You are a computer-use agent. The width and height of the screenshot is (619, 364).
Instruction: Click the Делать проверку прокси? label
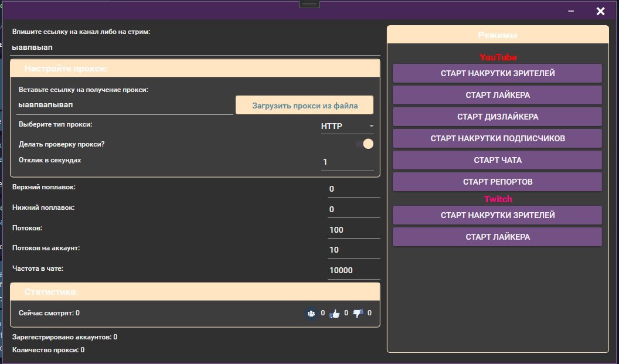(62, 144)
